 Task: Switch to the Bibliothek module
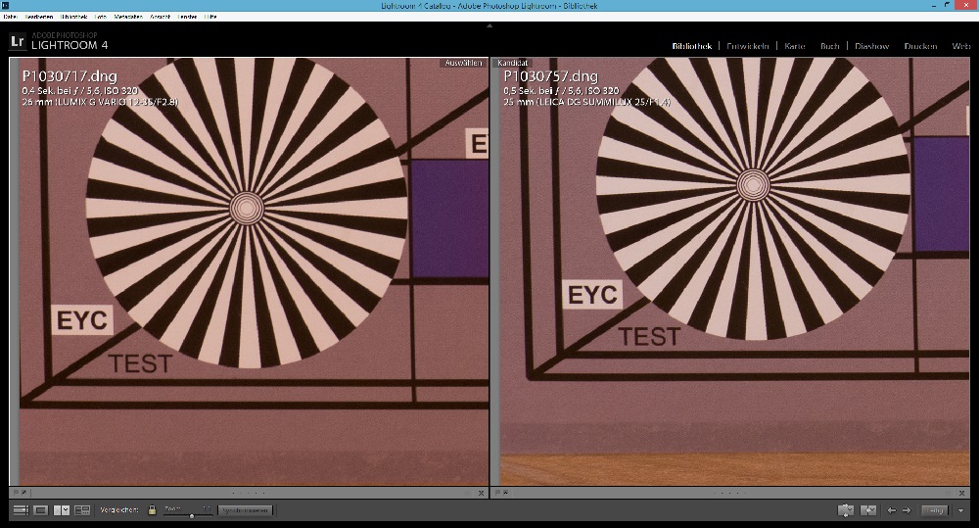692,46
